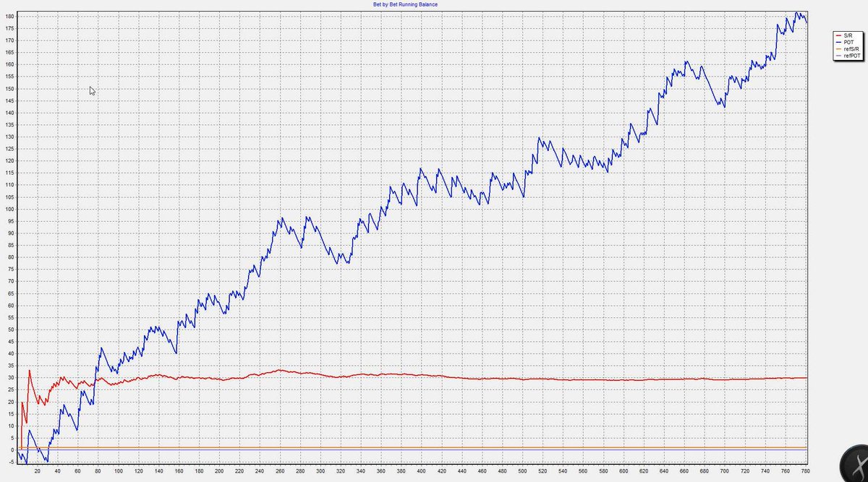Click the 400 label on the horizontal axis
This screenshot has width=868, height=482.
click(x=421, y=470)
